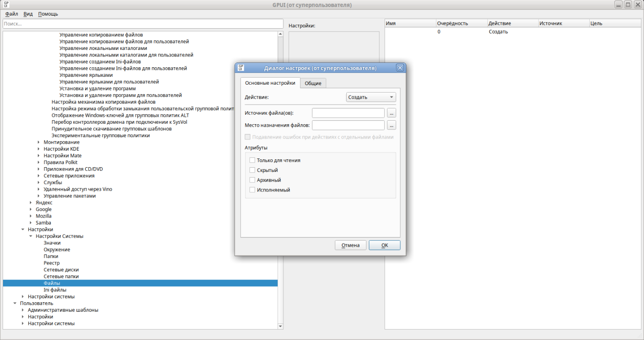644x340 pixels.
Task: Select Сетевые диски in the tree
Action: (x=61, y=270)
